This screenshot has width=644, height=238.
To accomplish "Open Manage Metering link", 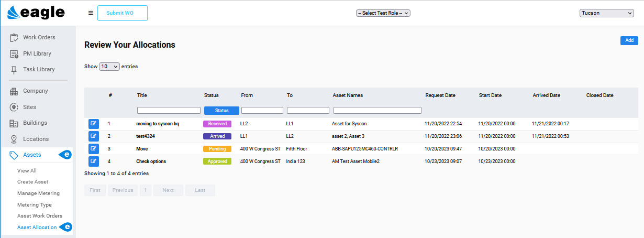I will click(38, 193).
